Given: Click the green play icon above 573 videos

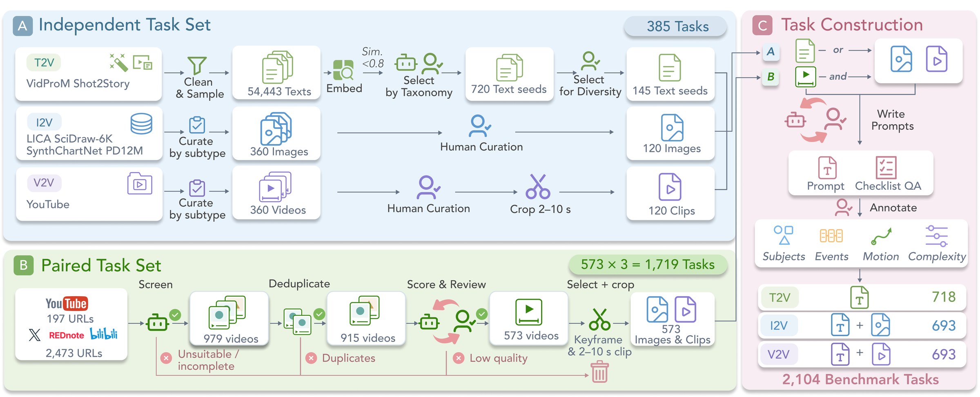Looking at the screenshot, I should click(529, 312).
